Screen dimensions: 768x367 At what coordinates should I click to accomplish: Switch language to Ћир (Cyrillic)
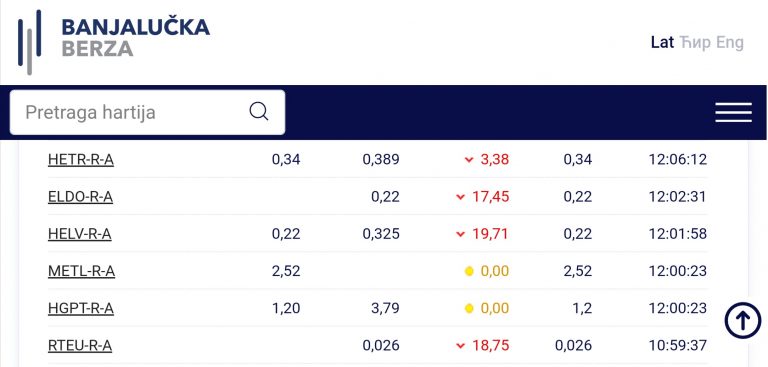[696, 43]
